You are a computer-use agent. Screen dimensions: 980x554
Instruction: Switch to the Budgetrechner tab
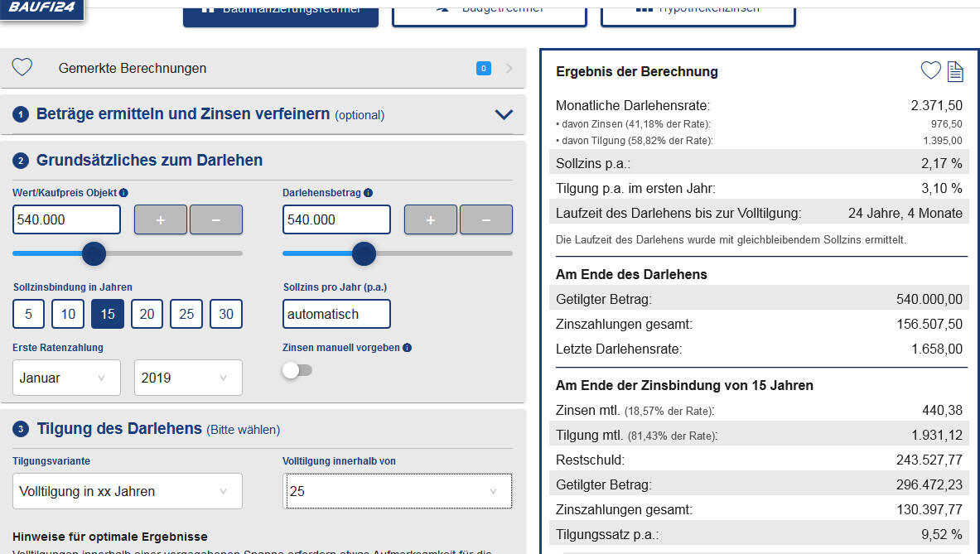489,12
